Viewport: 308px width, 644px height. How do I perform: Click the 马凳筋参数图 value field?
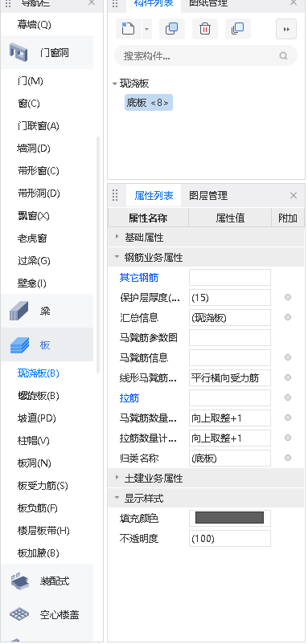(230, 338)
